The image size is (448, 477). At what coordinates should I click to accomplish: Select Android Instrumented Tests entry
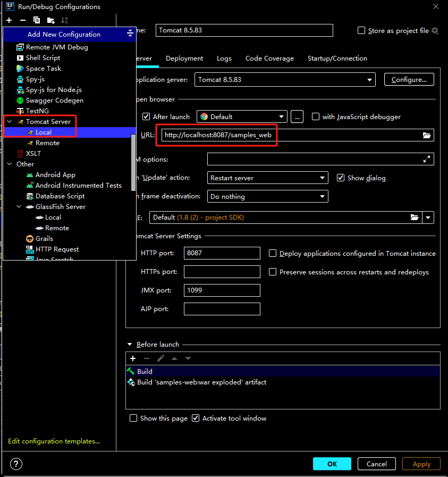pyautogui.click(x=79, y=186)
